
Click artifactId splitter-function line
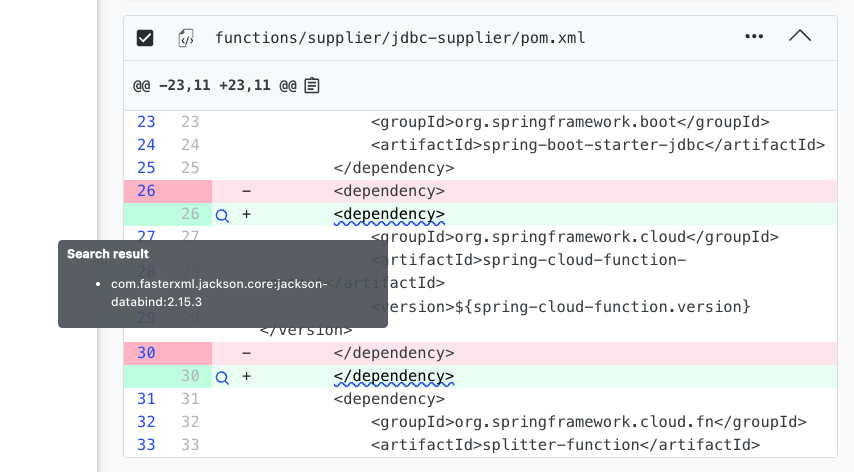coord(565,445)
